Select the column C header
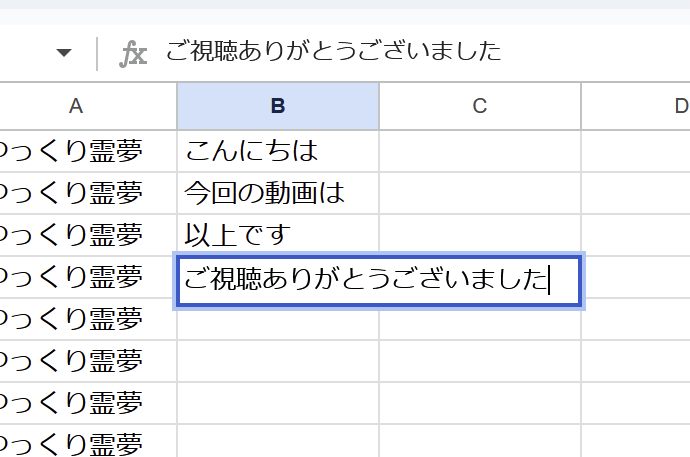 479,106
